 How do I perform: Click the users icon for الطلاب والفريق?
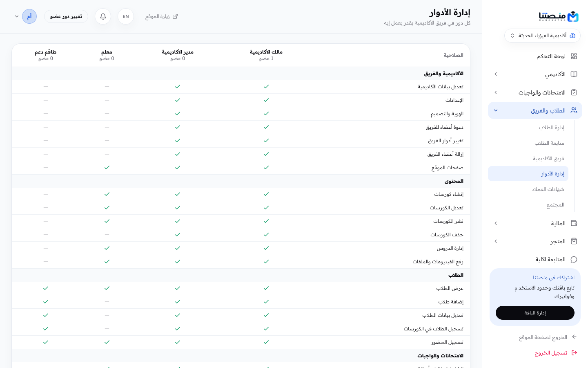574,110
